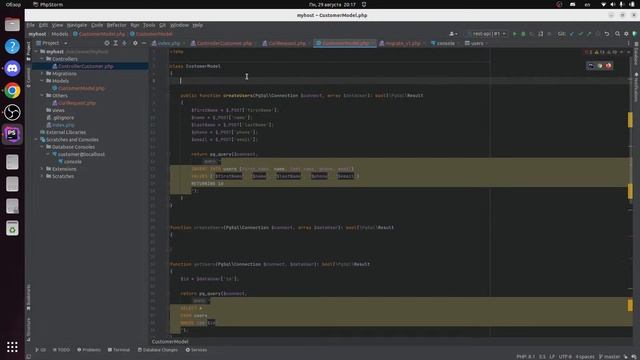Click the PhpStorm icon in the dock
The width and height of the screenshot is (640, 360).
tap(12, 134)
